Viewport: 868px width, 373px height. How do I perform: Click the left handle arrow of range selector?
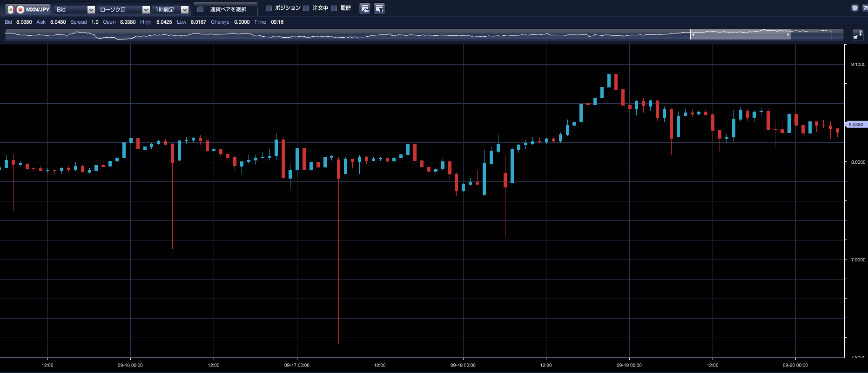click(693, 35)
